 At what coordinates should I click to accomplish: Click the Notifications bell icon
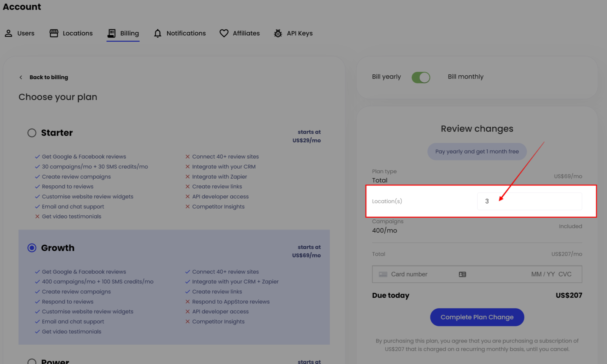click(x=157, y=33)
